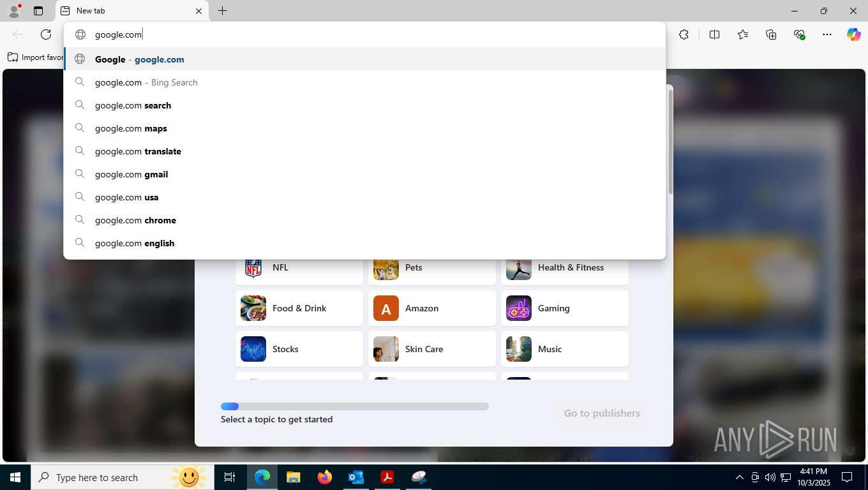Click the NFL shield logo thumbnail
This screenshot has height=490, width=868.
253,269
